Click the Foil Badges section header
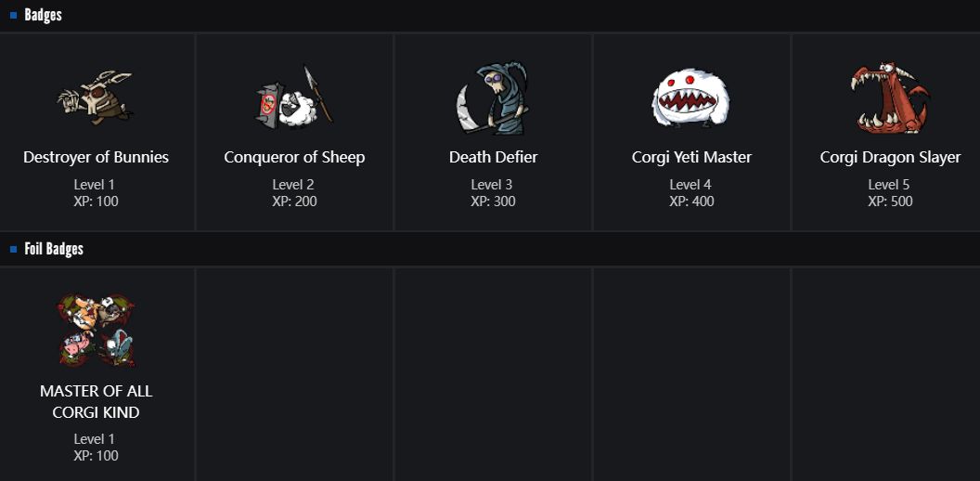This screenshot has height=481, width=980. pos(54,249)
